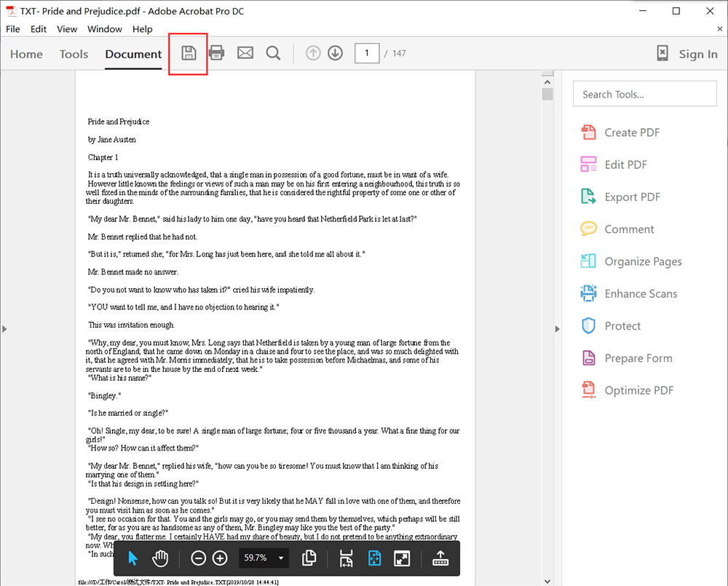Image resolution: width=728 pixels, height=586 pixels.
Task: Go to previous page with up arrow
Action: 313,53
